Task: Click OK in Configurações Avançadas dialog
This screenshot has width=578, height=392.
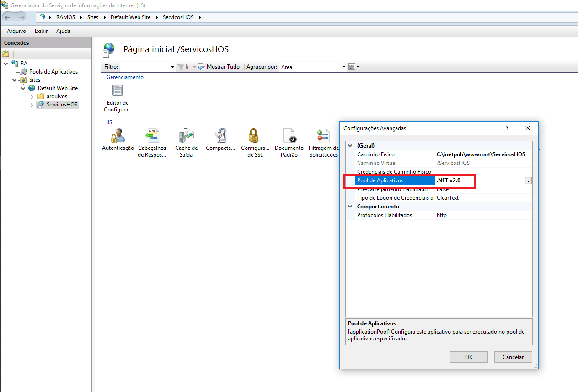Action: click(469, 357)
